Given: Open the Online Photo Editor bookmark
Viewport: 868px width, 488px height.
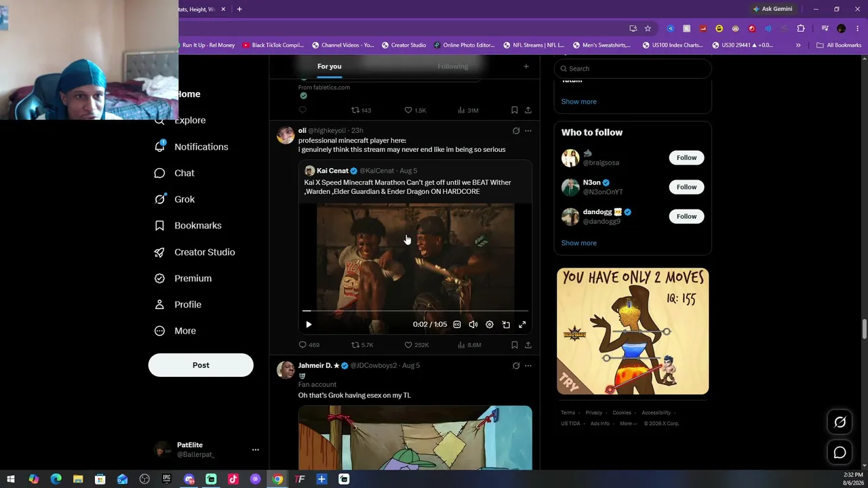Looking at the screenshot, I should (465, 45).
